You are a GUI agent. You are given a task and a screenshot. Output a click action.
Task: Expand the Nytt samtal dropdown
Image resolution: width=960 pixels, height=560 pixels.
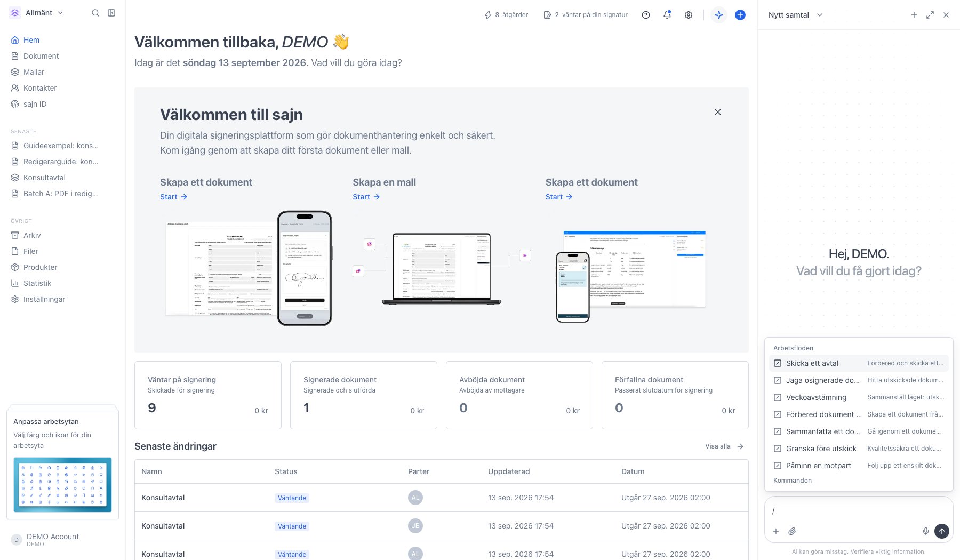pos(796,15)
